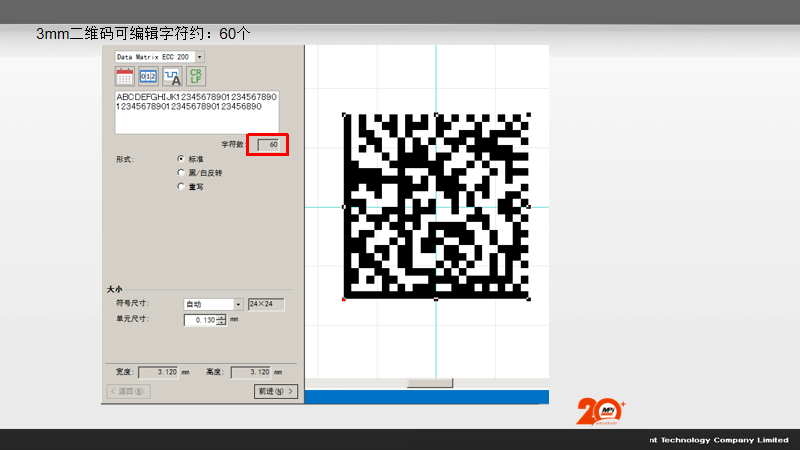Select the 标准 radio button
This screenshot has width=800, height=450.
[180, 159]
